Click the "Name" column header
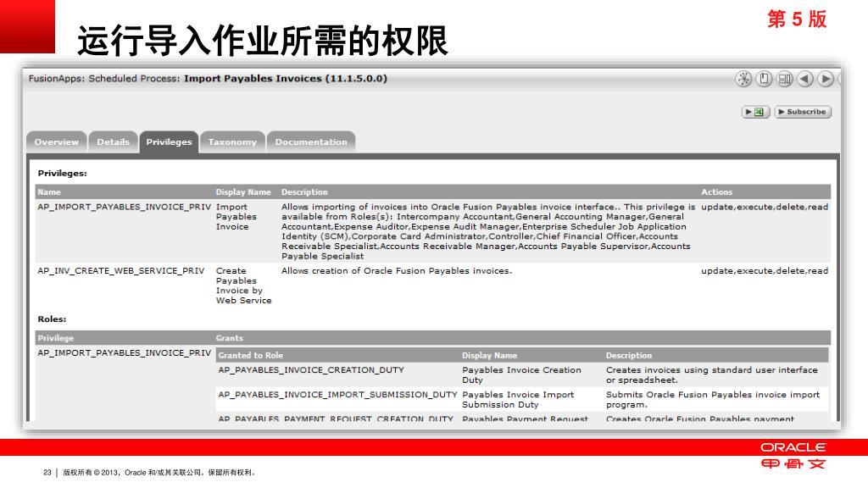 click(49, 192)
